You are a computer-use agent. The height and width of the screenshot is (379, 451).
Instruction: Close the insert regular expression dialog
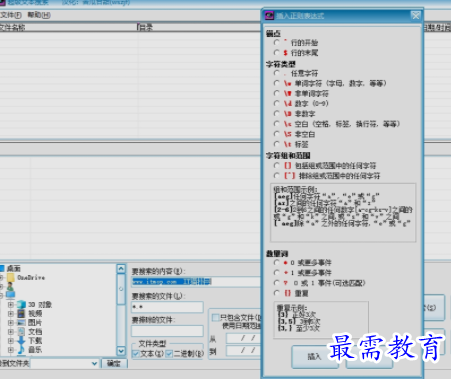coord(416,16)
